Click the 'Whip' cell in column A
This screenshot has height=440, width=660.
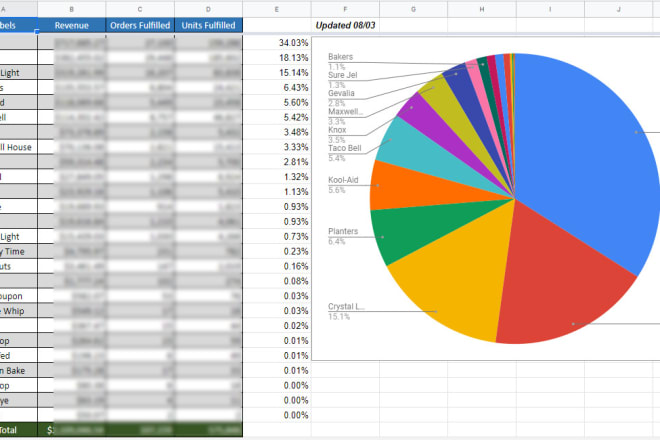coord(19,311)
